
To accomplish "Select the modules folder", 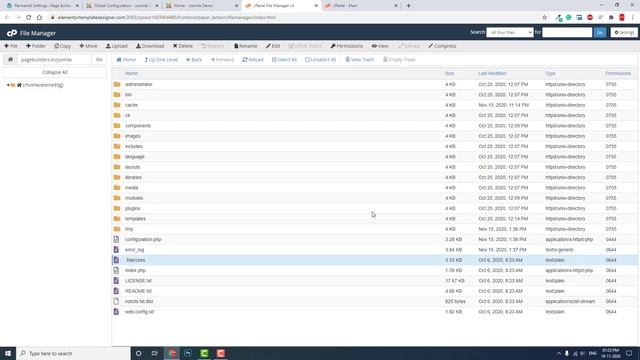I will (x=375, y=198).
